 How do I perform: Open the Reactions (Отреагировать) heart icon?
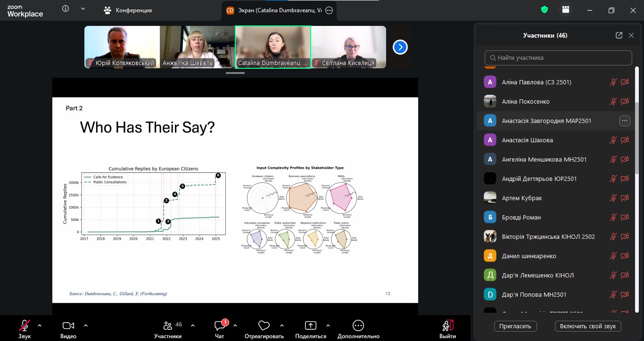[264, 325]
